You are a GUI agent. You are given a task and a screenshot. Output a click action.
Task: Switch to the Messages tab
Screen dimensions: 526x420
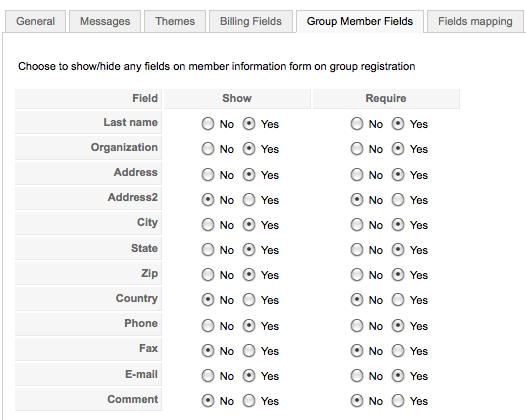[x=105, y=21]
